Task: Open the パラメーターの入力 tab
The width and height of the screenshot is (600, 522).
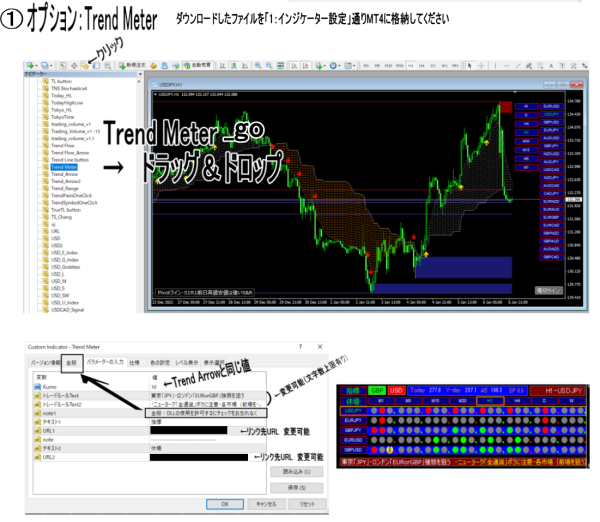Action: (x=103, y=362)
